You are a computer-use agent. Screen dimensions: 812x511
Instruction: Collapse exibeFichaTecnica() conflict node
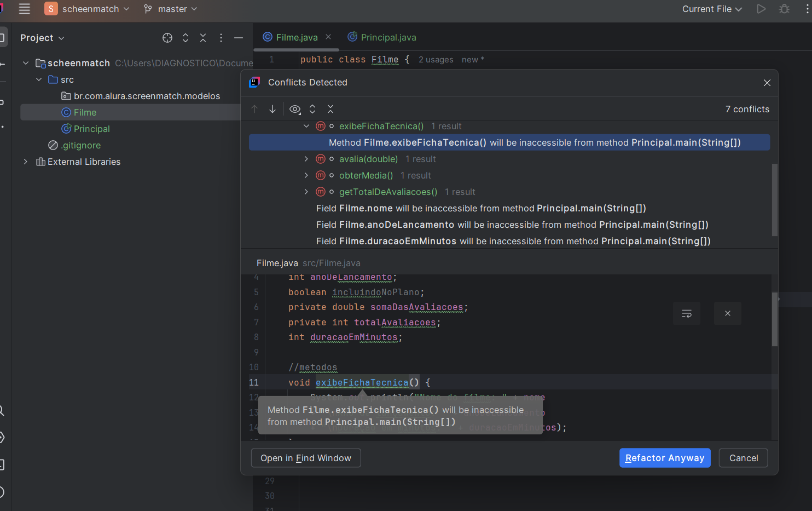[x=306, y=126]
